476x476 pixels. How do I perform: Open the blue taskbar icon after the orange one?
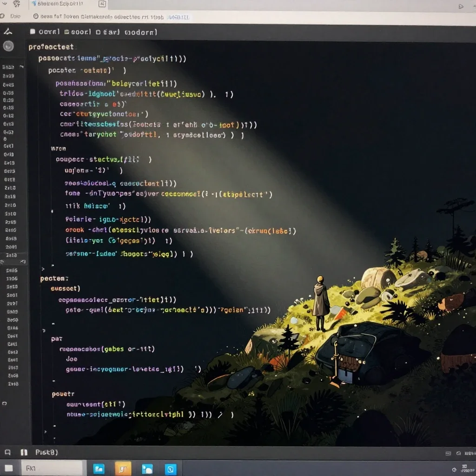[147, 469]
